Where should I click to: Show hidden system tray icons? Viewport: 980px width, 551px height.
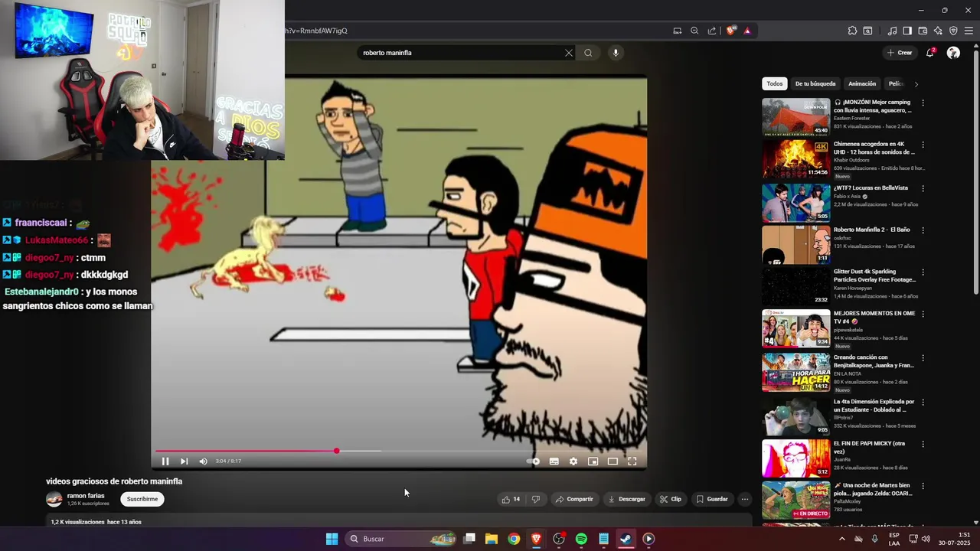(x=841, y=539)
